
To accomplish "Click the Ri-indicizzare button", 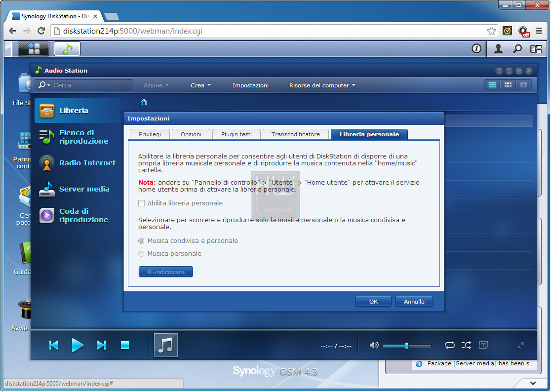I will (x=166, y=272).
